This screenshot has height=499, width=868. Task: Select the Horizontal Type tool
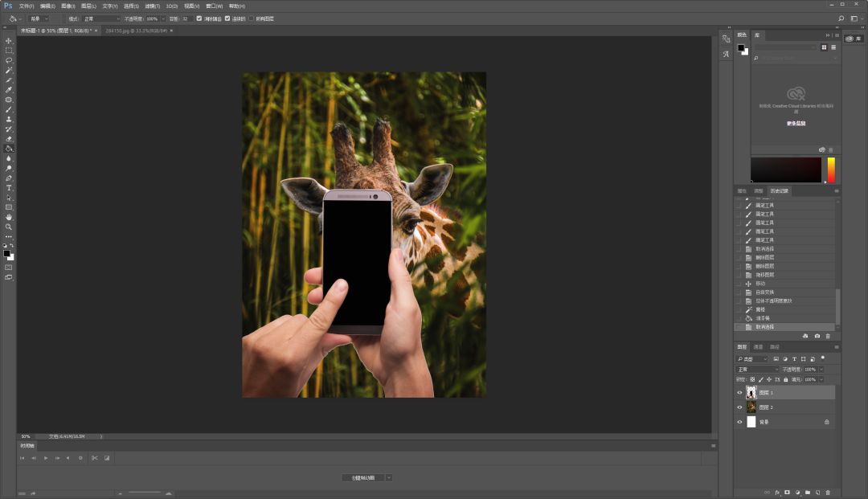(x=9, y=188)
